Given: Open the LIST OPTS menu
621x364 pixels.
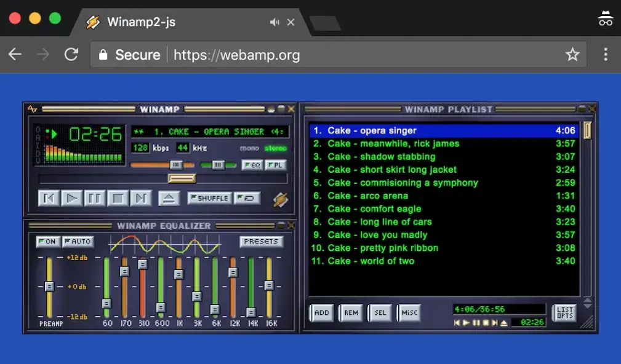Looking at the screenshot, I should (x=564, y=313).
